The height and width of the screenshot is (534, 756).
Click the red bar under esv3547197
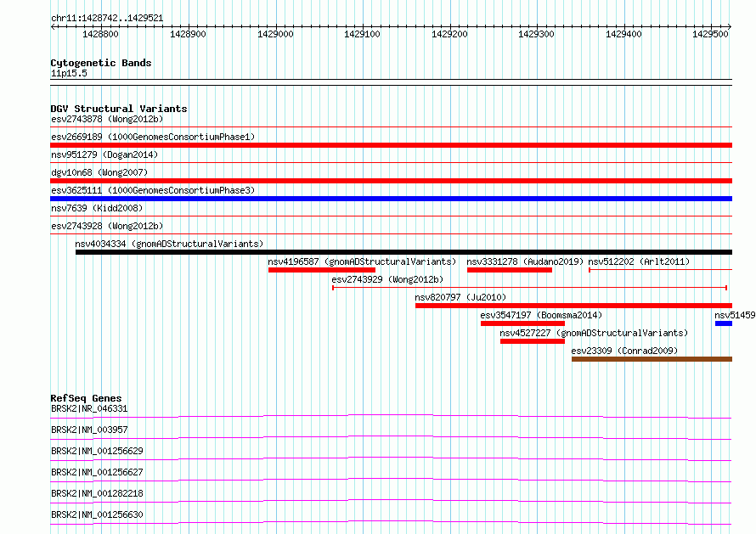[x=522, y=323]
